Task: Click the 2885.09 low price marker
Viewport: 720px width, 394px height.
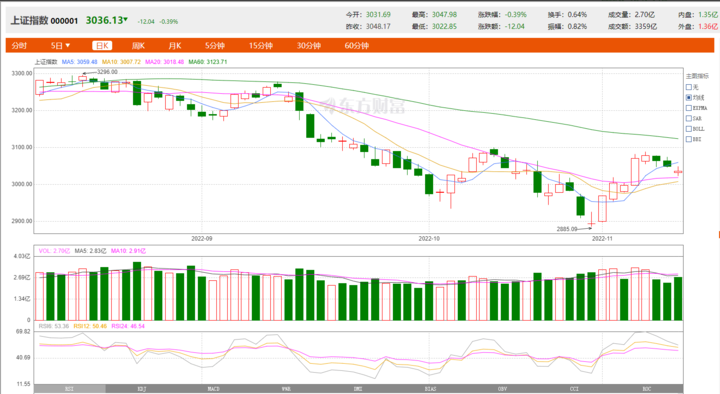Action: tap(567, 229)
